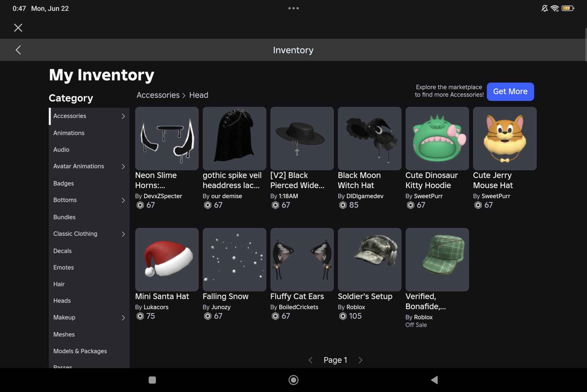Open gothic spike veil headdress thumbnail
The image size is (587, 392).
[234, 139]
